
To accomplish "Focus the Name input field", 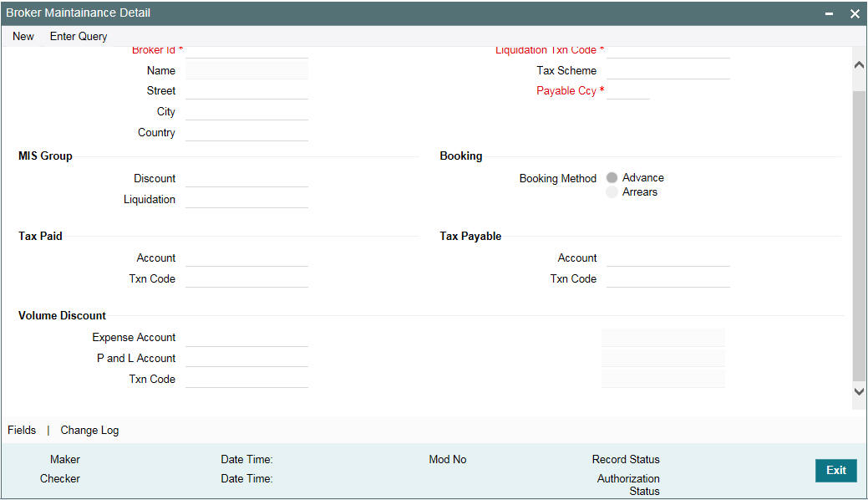I will coord(247,70).
